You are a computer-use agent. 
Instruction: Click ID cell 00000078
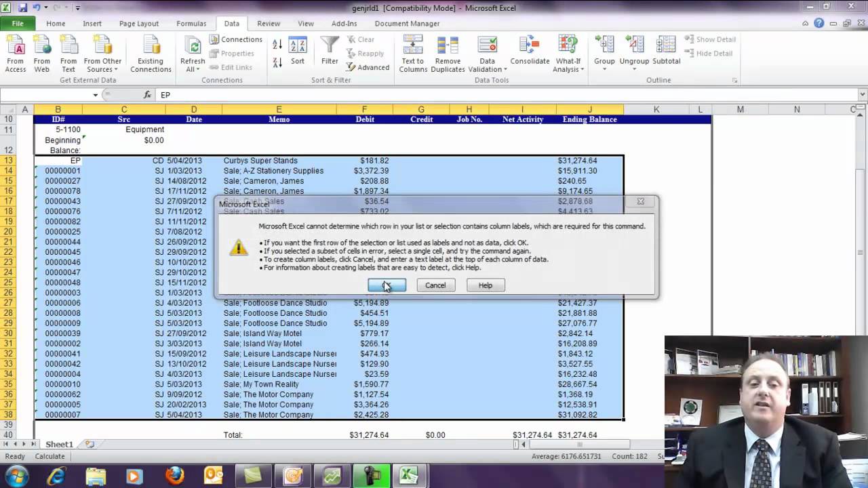58,191
